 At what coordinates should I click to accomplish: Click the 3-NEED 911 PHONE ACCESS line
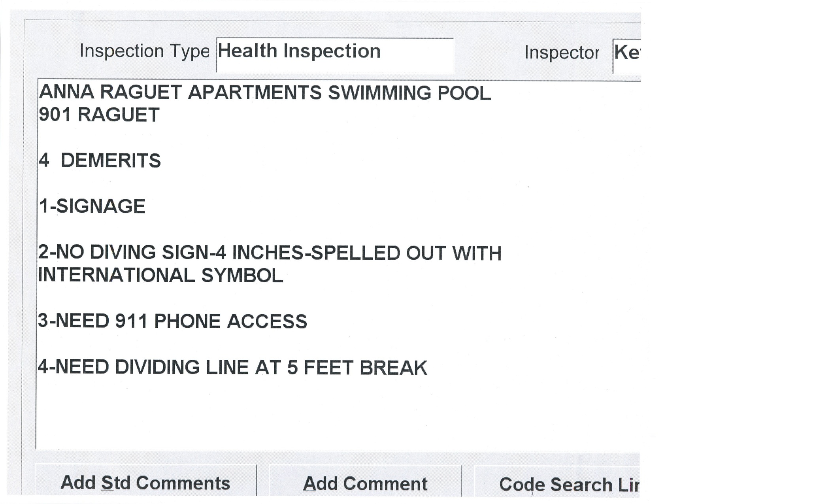pyautogui.click(x=172, y=321)
